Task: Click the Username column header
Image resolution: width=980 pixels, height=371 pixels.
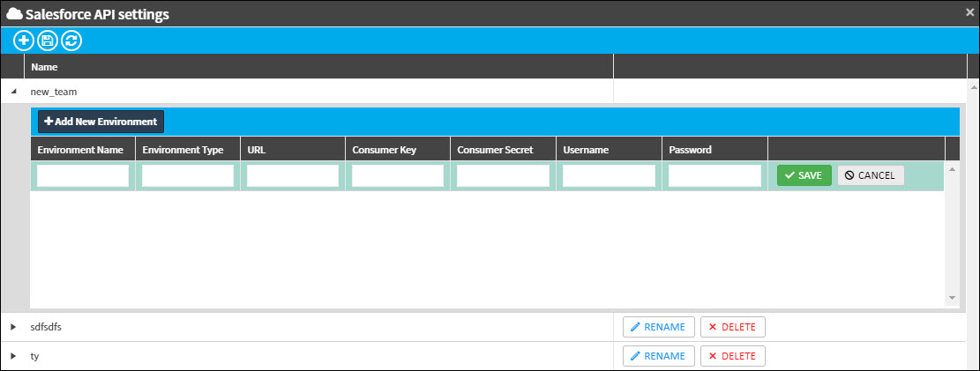Action: pyautogui.click(x=609, y=150)
